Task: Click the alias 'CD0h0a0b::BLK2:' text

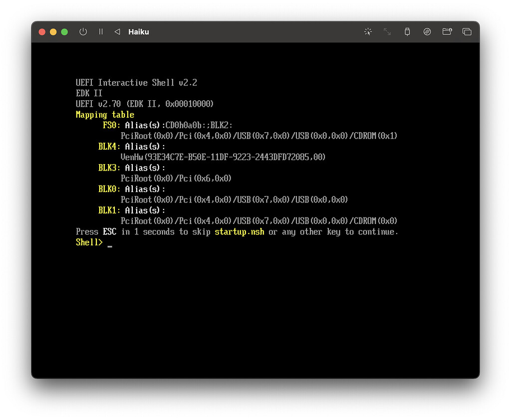Action: 199,125
